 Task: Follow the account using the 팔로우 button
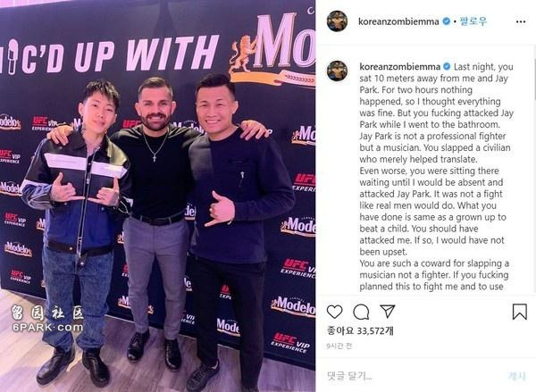473,21
